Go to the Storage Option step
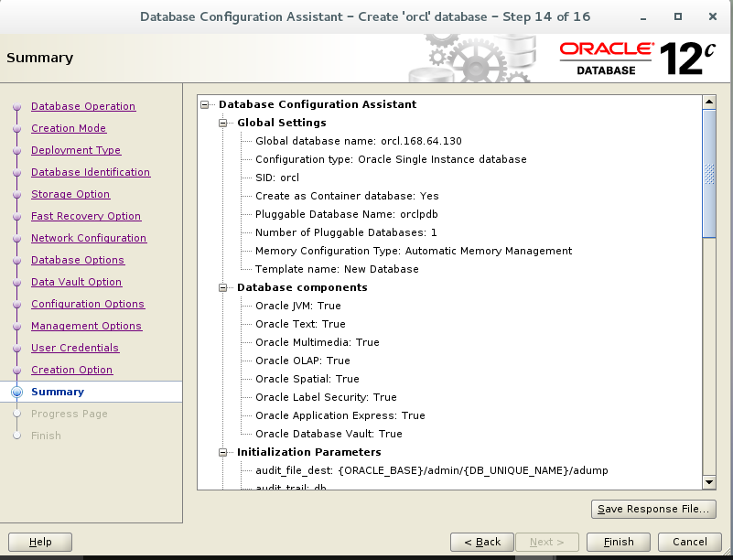Image resolution: width=733 pixels, height=560 pixels. pos(70,194)
